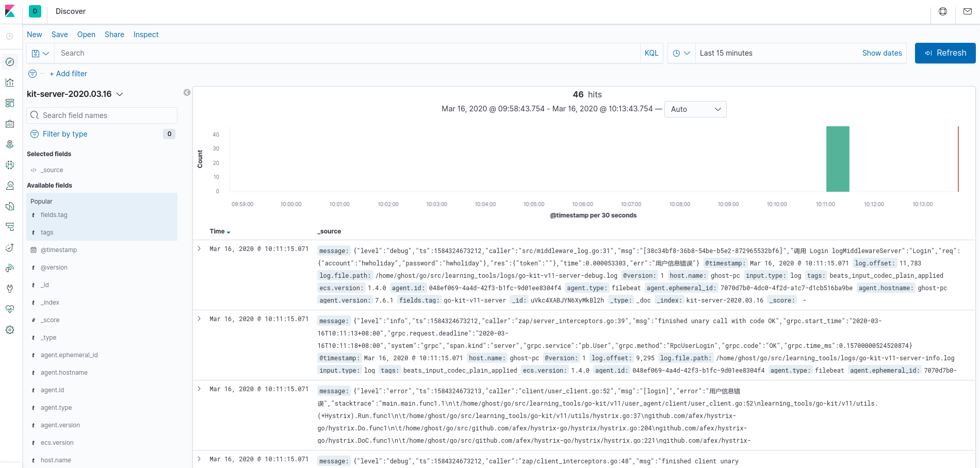Screen dimensions: 980x468
Task: Open Stack Monitoring heartbeat icon
Action: pos(10,309)
